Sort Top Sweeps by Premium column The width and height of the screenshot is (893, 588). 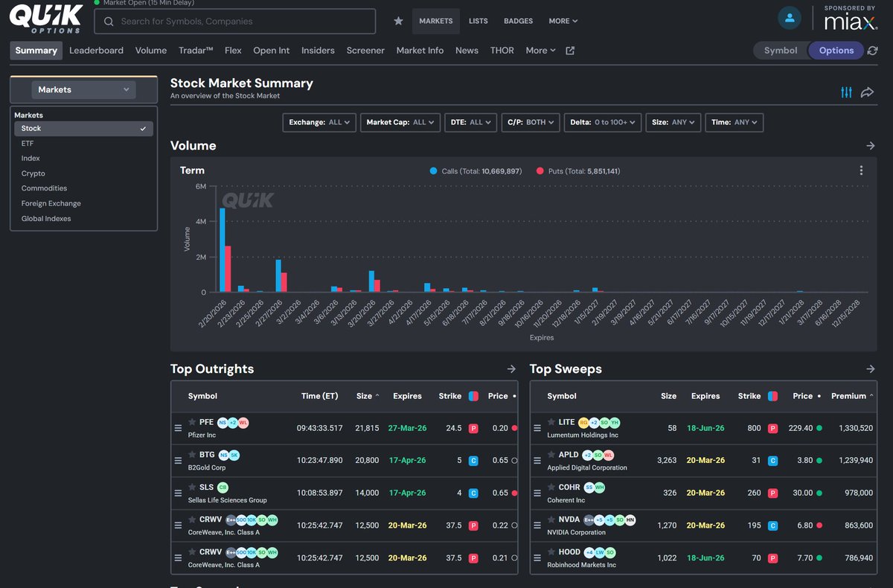pos(851,396)
